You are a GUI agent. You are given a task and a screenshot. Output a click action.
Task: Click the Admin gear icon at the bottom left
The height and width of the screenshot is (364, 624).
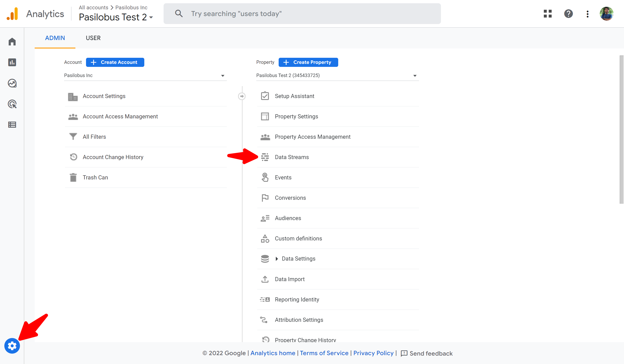point(12,346)
